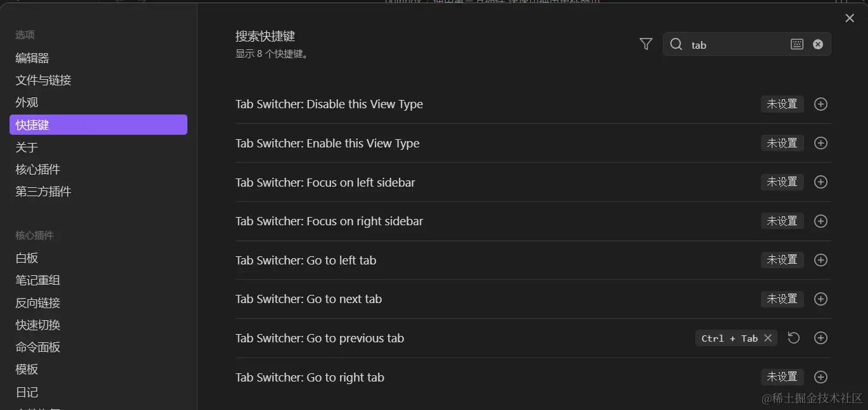
Task: Click 未设置 next to Disable this View Type
Action: click(x=782, y=104)
